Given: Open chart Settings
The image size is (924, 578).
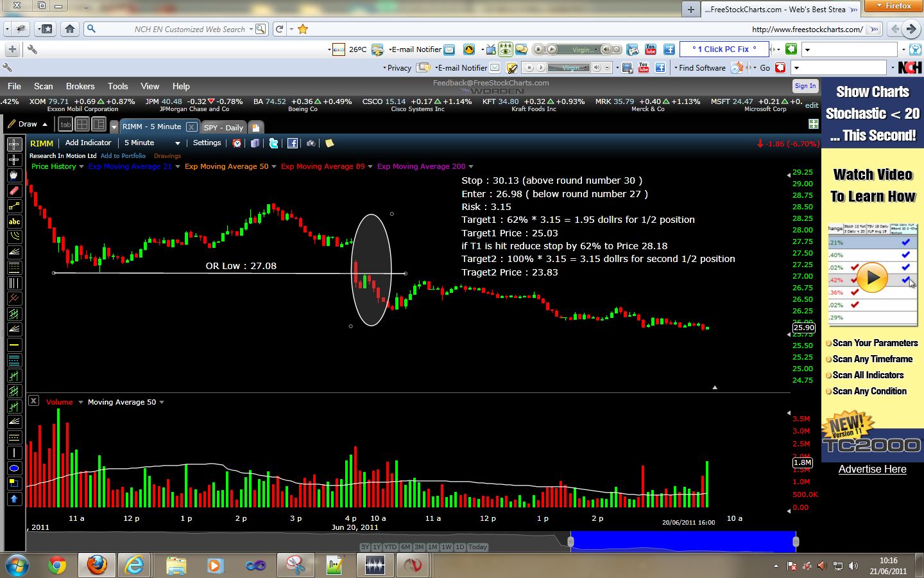Looking at the screenshot, I should [x=207, y=143].
